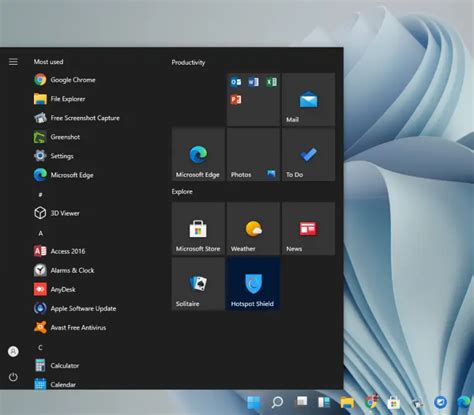The height and width of the screenshot is (415, 474).
Task: Open the Weather tile
Action: tap(253, 229)
